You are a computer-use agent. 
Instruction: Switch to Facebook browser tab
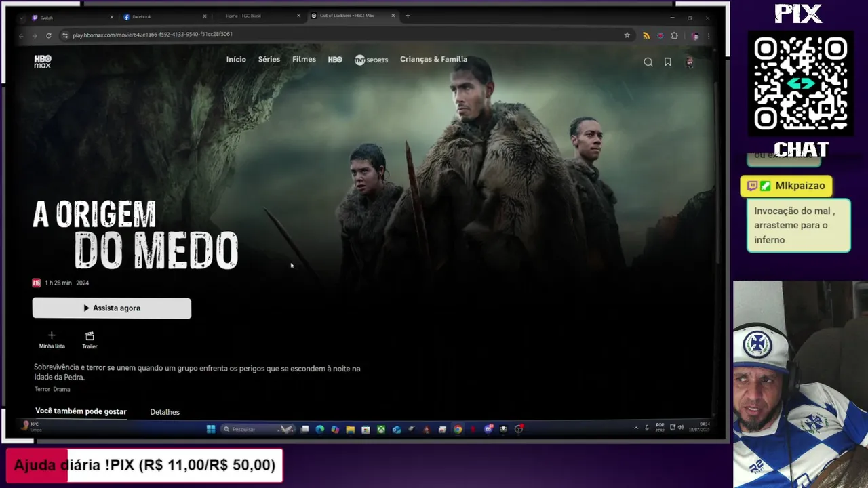164,16
